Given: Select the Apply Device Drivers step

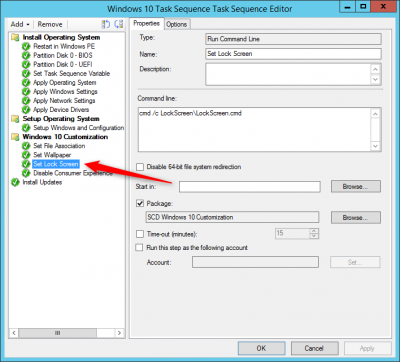Looking at the screenshot, I should pyautogui.click(x=61, y=109).
